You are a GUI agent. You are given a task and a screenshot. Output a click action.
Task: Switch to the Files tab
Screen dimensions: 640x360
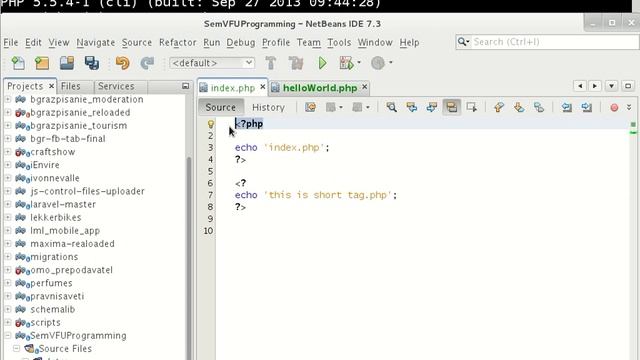point(71,86)
